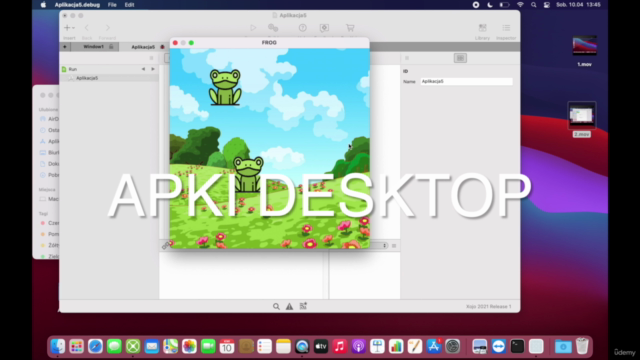This screenshot has height=360, width=640.
Task: Click the date and time Sob. 10.04
Action: [578, 5]
